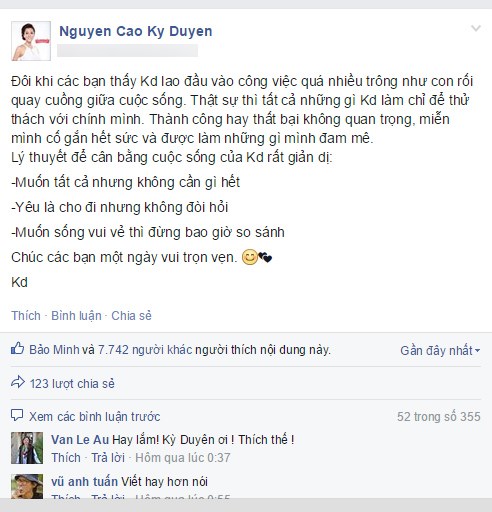492x512 pixels.
Task: Click the thumbs-up like icon
Action: click(18, 348)
